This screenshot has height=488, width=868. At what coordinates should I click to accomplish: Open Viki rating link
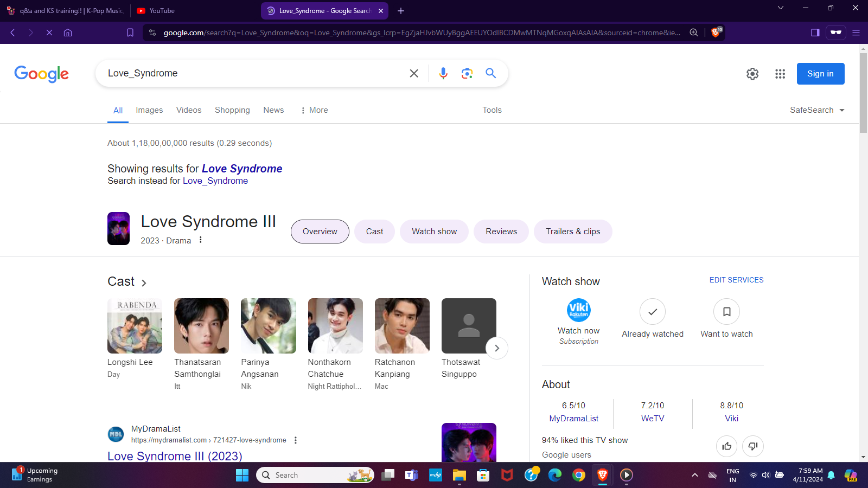pyautogui.click(x=732, y=419)
